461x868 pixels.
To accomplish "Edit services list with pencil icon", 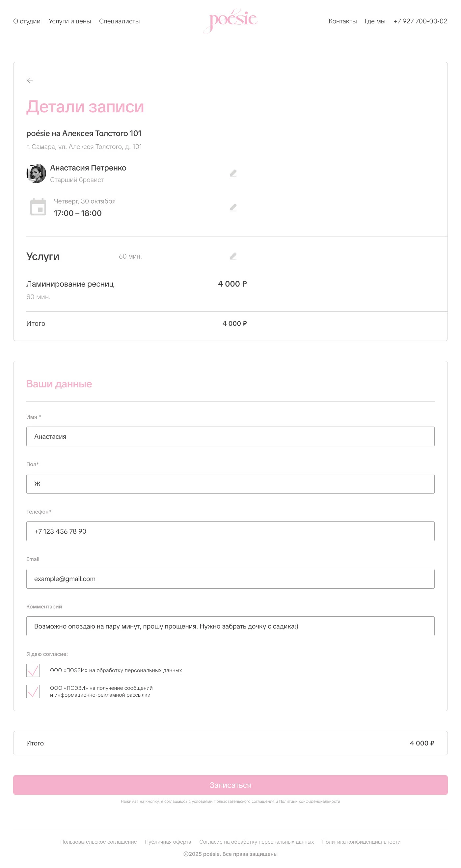I will (x=233, y=256).
